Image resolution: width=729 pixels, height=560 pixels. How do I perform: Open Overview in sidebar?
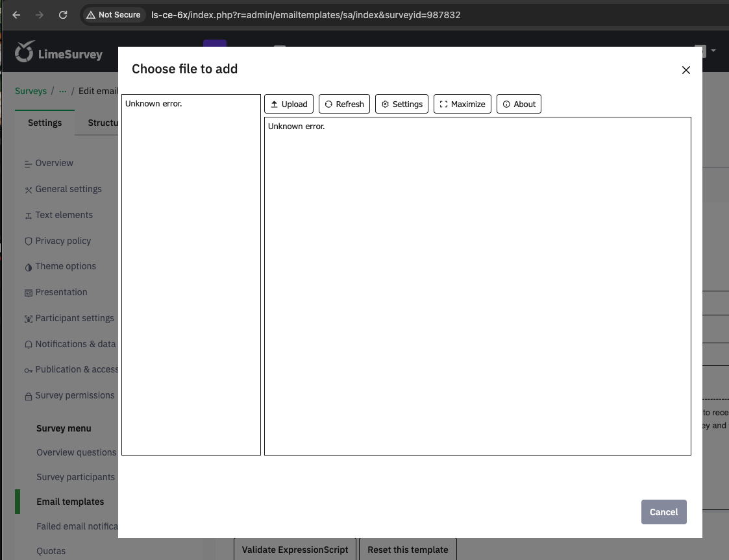54,163
